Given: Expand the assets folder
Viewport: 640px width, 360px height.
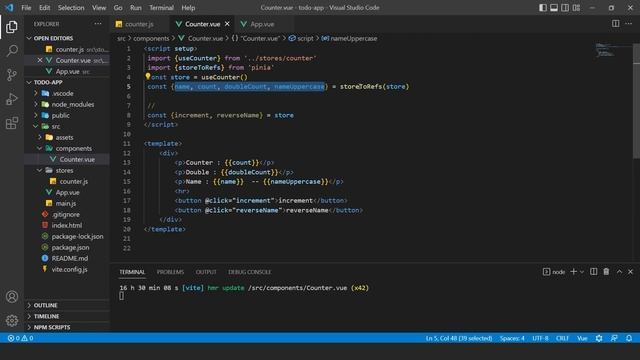Looking at the screenshot, I should (40, 137).
